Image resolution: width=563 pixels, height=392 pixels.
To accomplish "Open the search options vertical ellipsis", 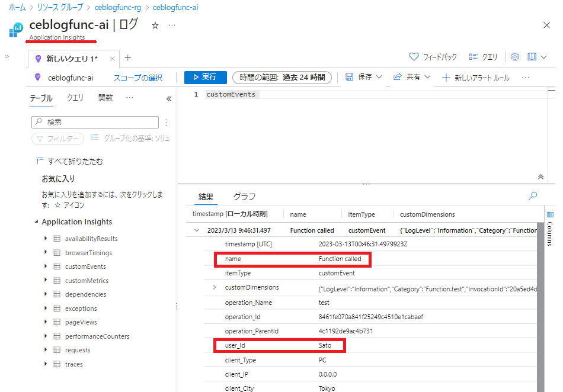I will (167, 123).
